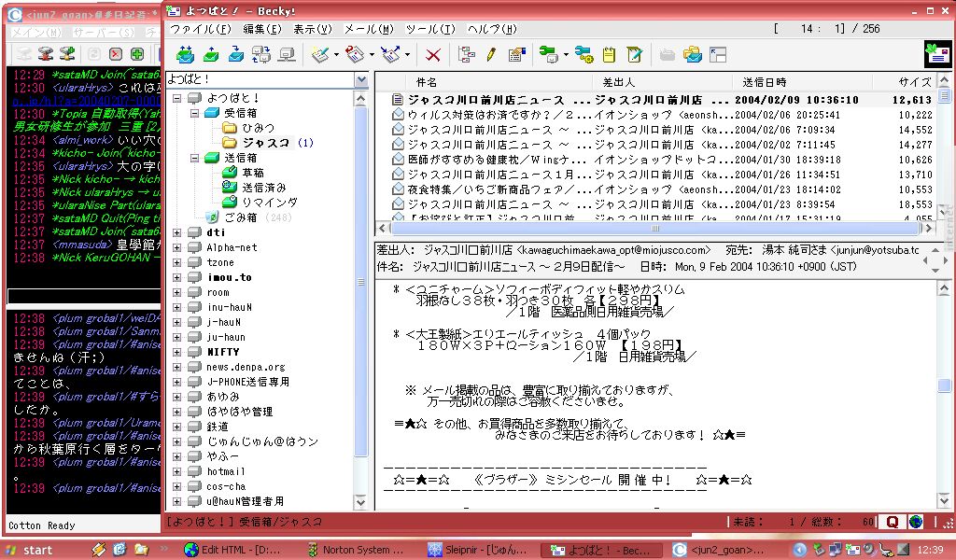Click the green wrench mailbox settings icon
The image size is (956, 560).
click(548, 55)
